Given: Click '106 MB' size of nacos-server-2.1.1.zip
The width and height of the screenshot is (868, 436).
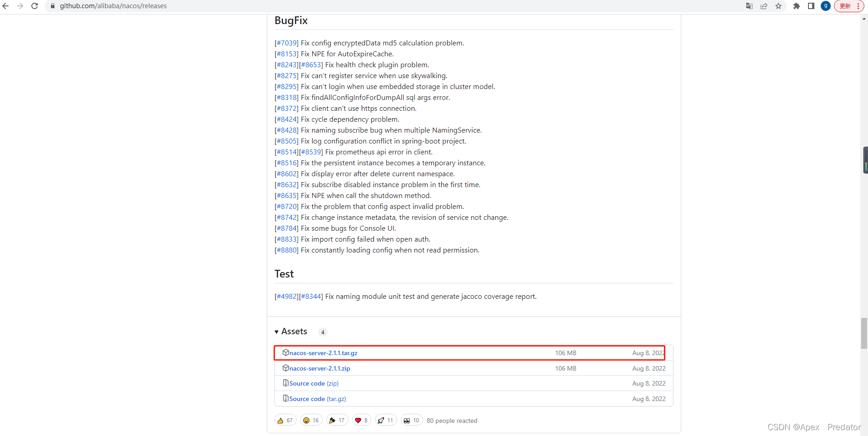Looking at the screenshot, I should [565, 368].
